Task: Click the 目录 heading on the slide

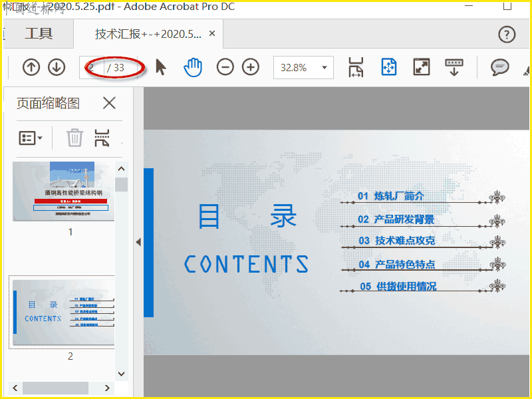Action: (247, 216)
